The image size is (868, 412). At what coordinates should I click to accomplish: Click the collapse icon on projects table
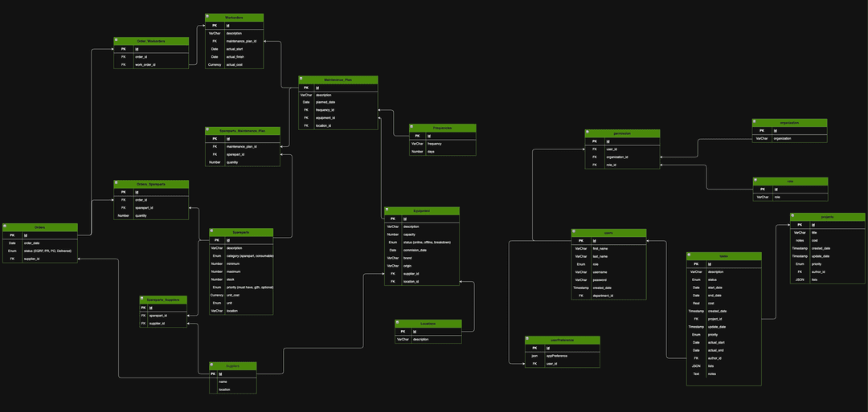click(792, 215)
